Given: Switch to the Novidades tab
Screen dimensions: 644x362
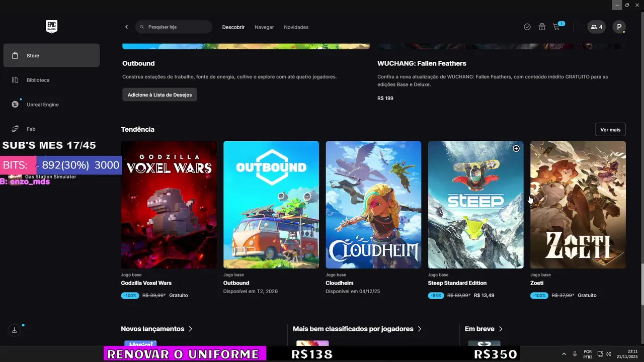Looking at the screenshot, I should point(296,27).
